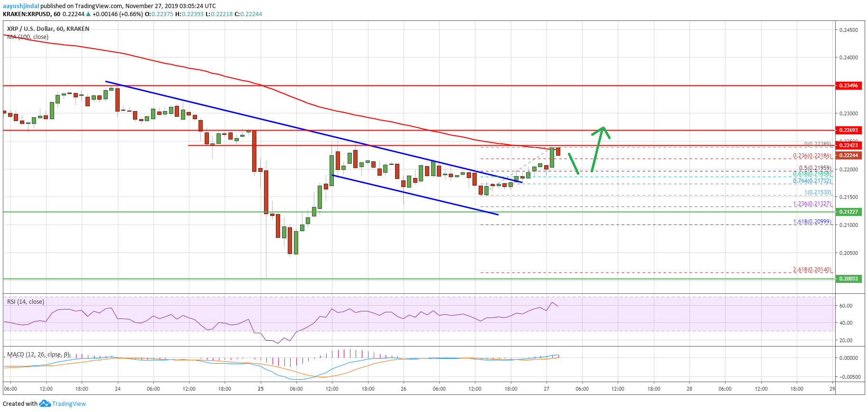Click the red 0.22693 price label
This screenshot has width=868, height=412.
click(x=849, y=130)
